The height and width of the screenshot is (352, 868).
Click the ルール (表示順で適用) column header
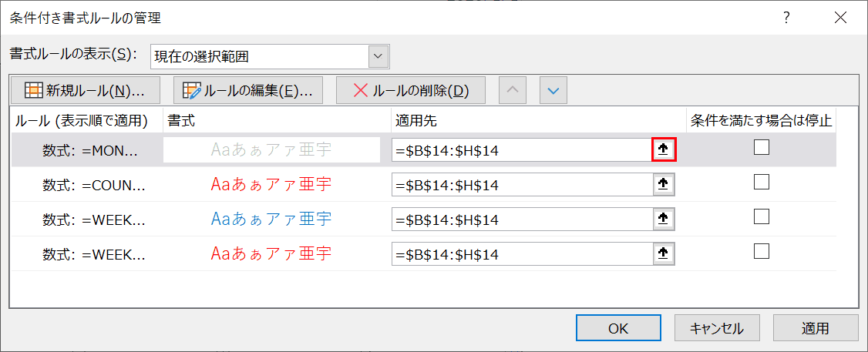tap(87, 120)
